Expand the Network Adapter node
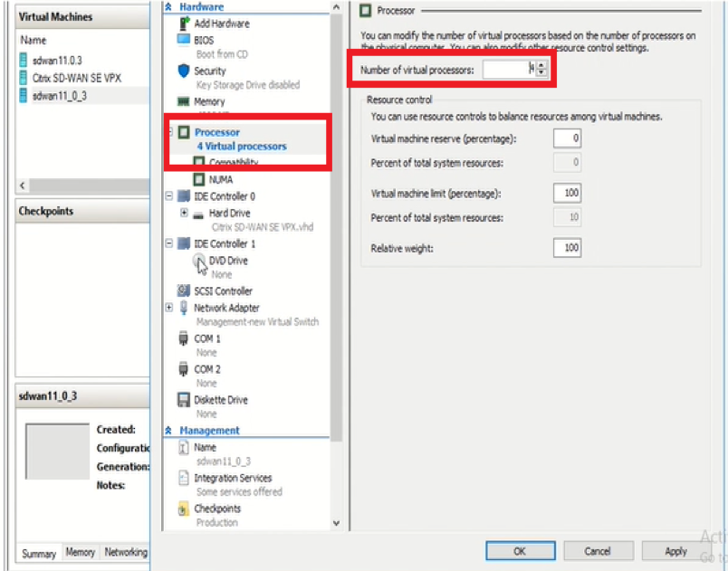 click(169, 308)
